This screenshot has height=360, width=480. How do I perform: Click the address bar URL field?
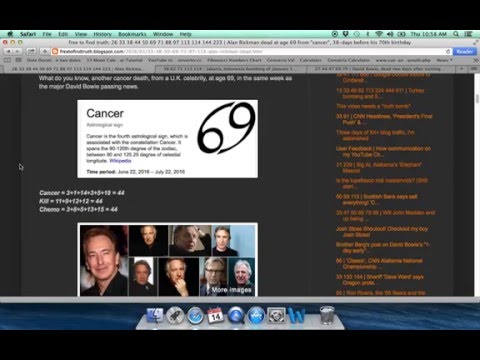pyautogui.click(x=252, y=51)
